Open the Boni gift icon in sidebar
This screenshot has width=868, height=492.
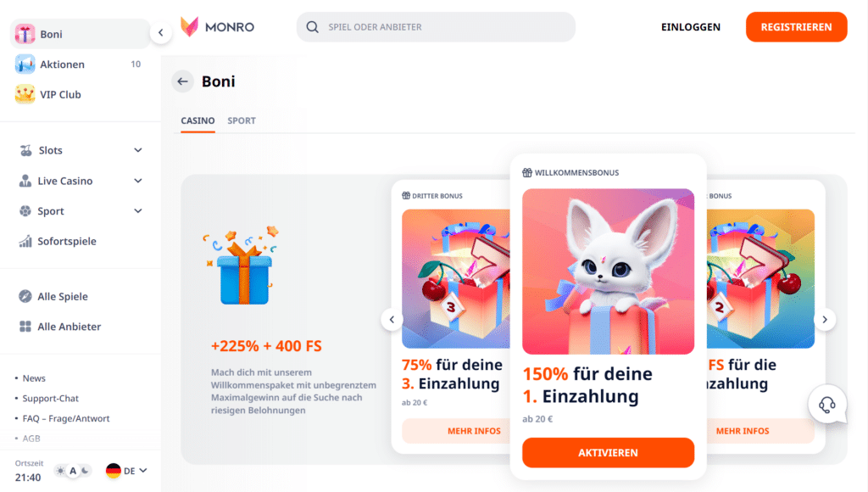25,34
